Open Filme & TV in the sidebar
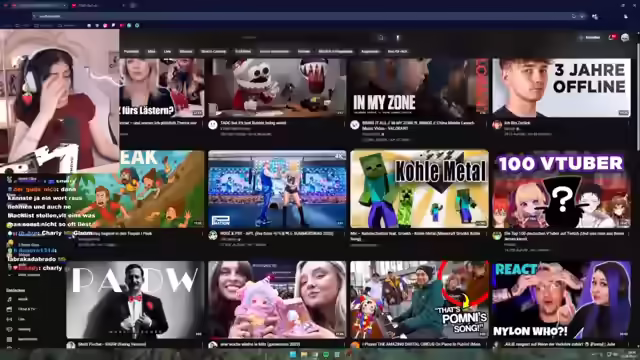Image resolution: width=640 pixels, height=360 pixels. click(22, 309)
